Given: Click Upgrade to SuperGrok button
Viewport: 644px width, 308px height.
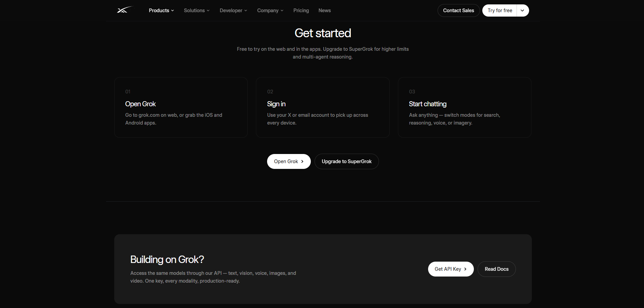Looking at the screenshot, I should pyautogui.click(x=347, y=161).
